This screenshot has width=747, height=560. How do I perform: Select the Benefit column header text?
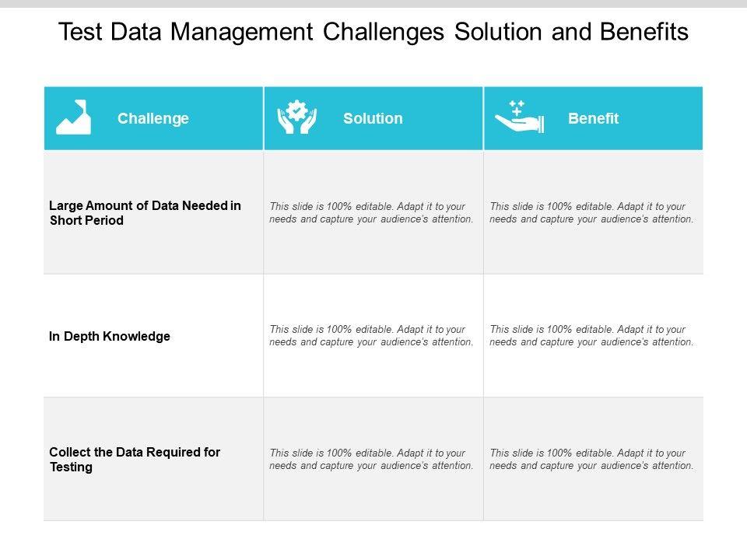593,119
